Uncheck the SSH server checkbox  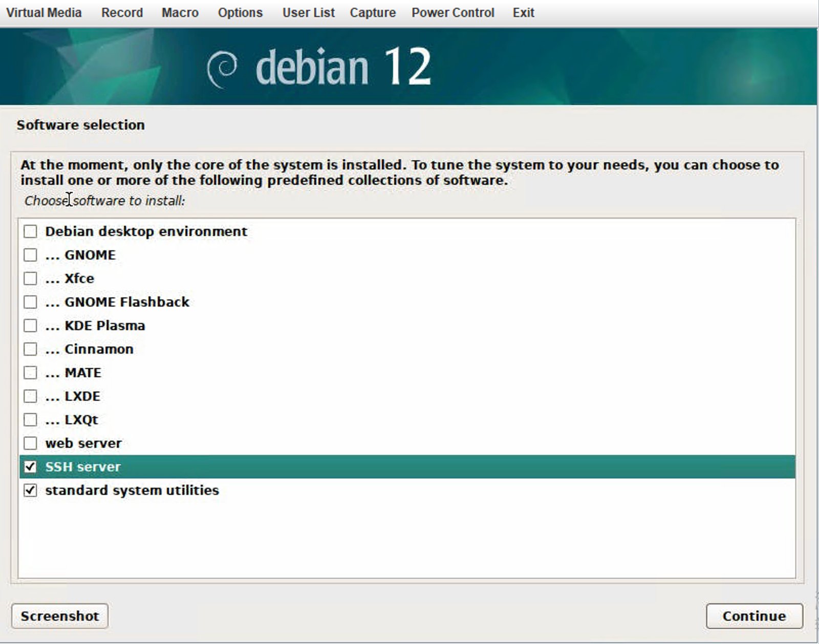[31, 467]
